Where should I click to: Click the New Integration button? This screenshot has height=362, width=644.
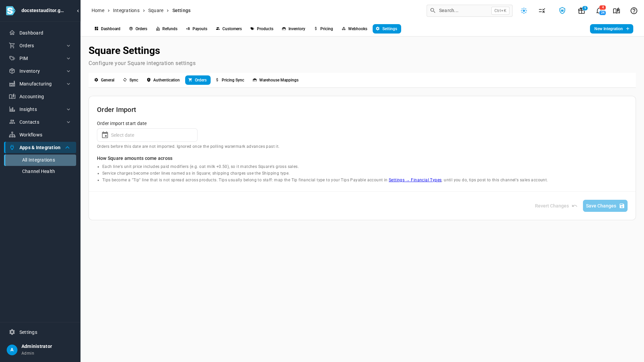tap(611, 29)
